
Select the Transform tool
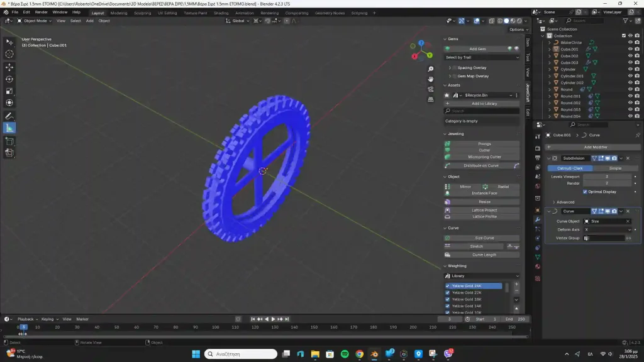[x=9, y=103]
